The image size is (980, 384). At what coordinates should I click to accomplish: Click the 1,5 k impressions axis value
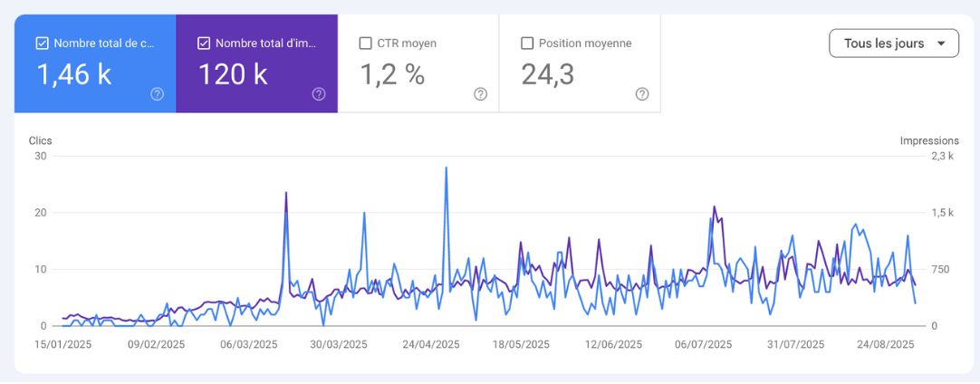(943, 213)
